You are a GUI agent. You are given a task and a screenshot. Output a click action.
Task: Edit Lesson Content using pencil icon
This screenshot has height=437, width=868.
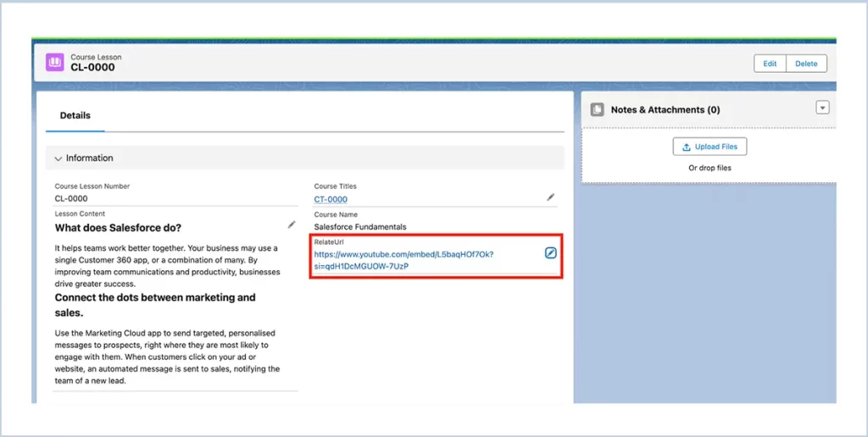tap(292, 224)
